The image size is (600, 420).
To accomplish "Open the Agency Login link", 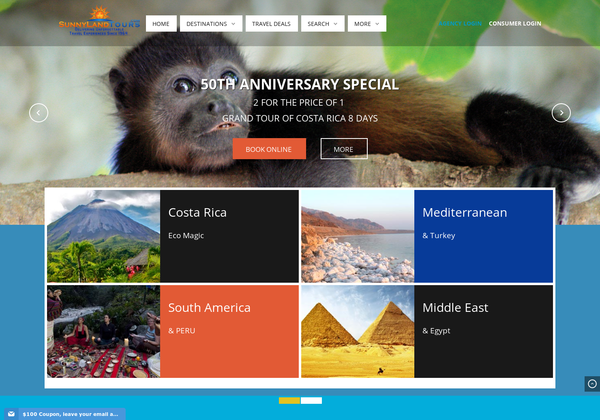I will tap(460, 23).
